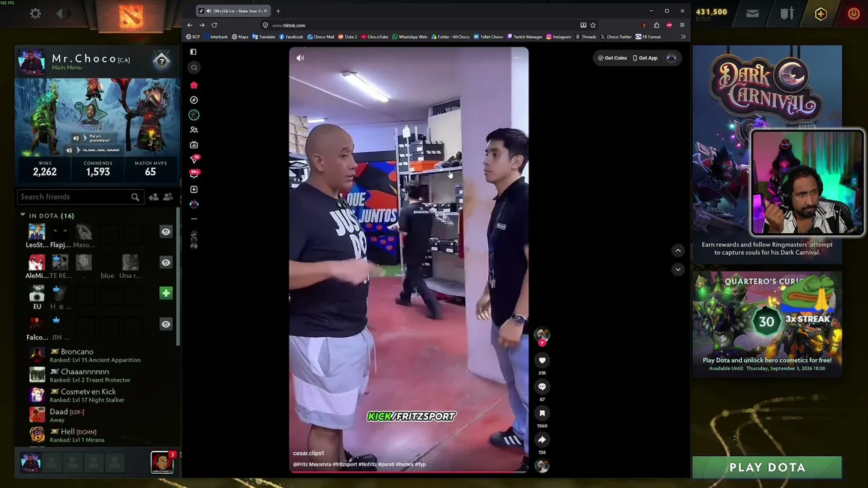The height and width of the screenshot is (488, 868).
Task: Open Instagram bookmark
Action: (559, 37)
